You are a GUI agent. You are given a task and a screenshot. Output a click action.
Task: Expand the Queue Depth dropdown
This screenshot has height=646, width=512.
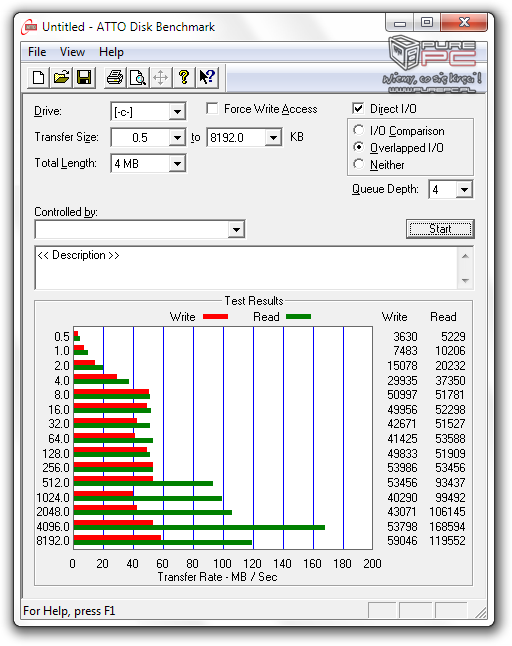[464, 190]
